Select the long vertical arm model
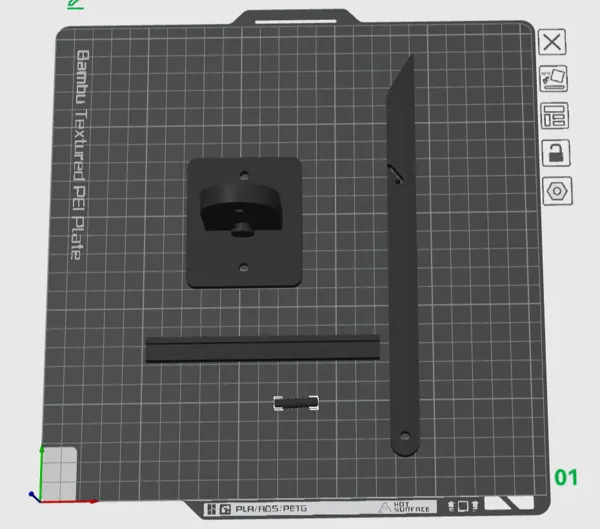 (x=403, y=256)
